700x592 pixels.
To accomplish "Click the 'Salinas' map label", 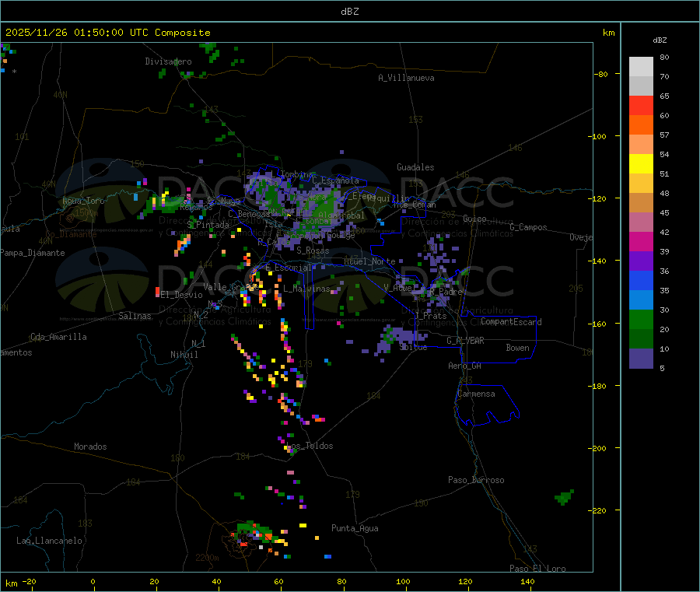I will pyautogui.click(x=135, y=316).
